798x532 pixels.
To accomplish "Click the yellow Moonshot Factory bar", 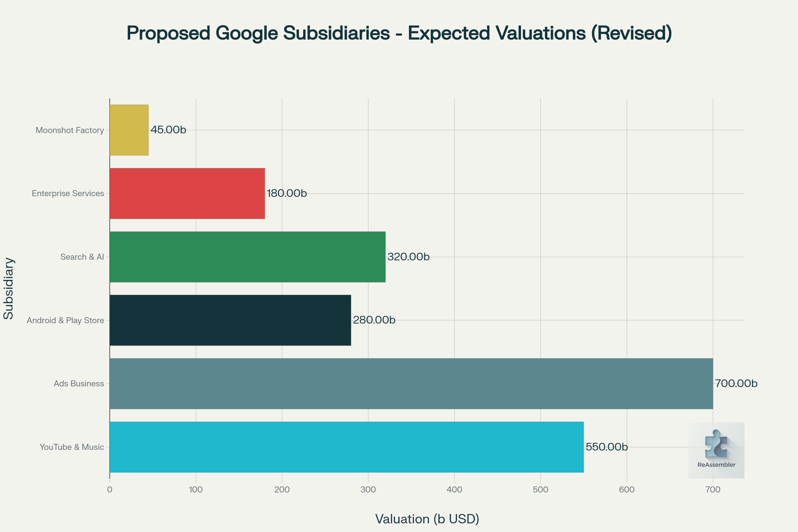I will 129,130.
